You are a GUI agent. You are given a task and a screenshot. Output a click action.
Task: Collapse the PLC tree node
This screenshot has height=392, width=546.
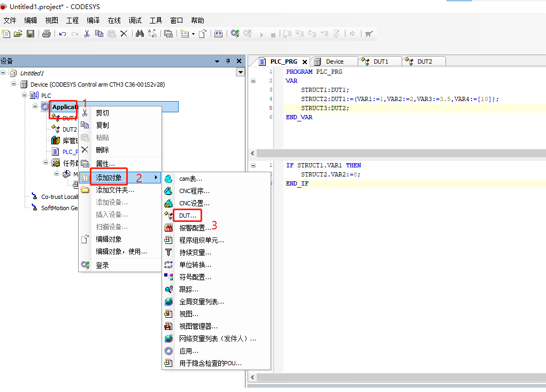[x=25, y=95]
